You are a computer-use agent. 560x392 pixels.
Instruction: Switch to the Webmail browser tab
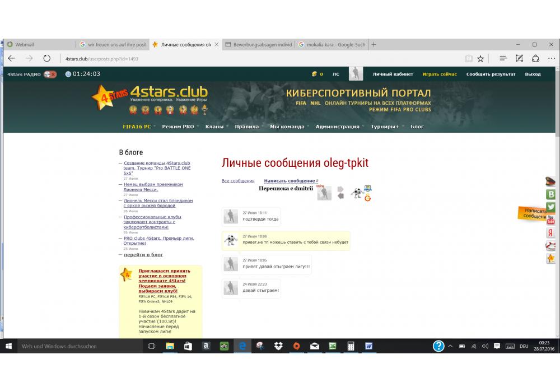[x=39, y=44]
